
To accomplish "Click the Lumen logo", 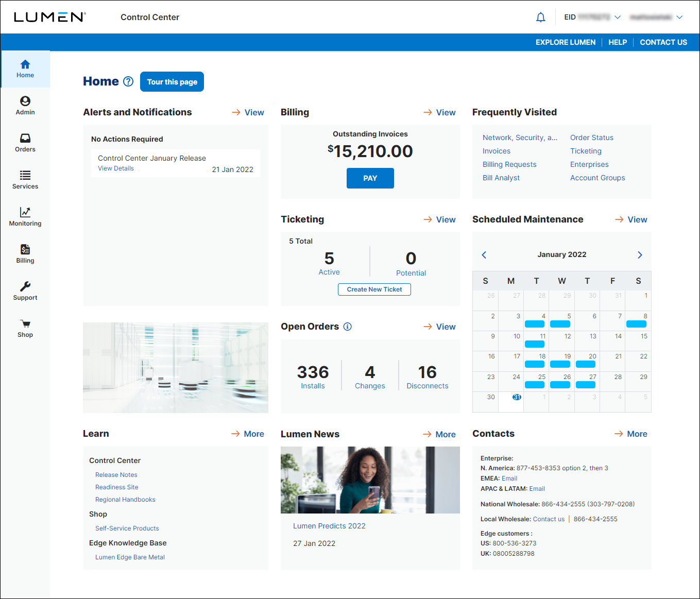I will point(50,17).
